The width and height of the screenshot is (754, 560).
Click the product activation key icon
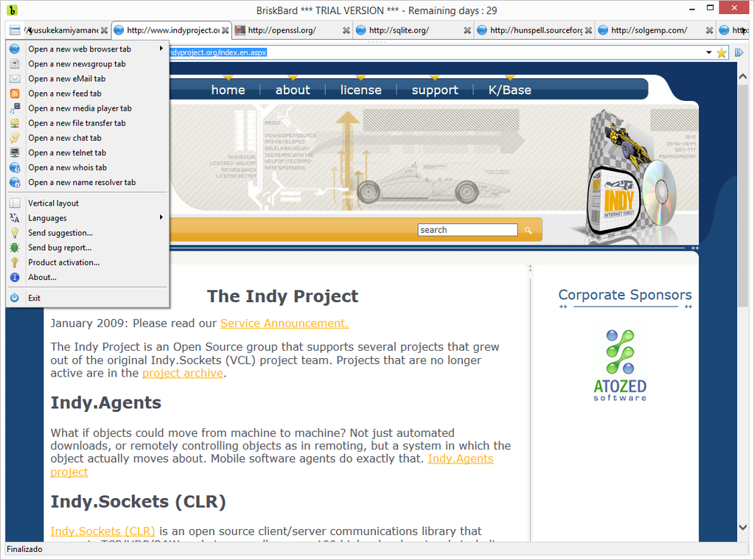tap(15, 262)
